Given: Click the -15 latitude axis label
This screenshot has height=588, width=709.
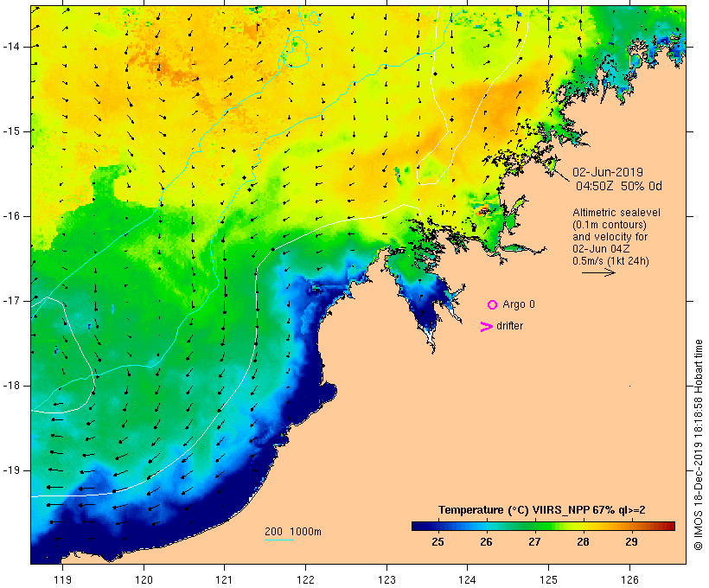Looking at the screenshot, I should [x=11, y=131].
